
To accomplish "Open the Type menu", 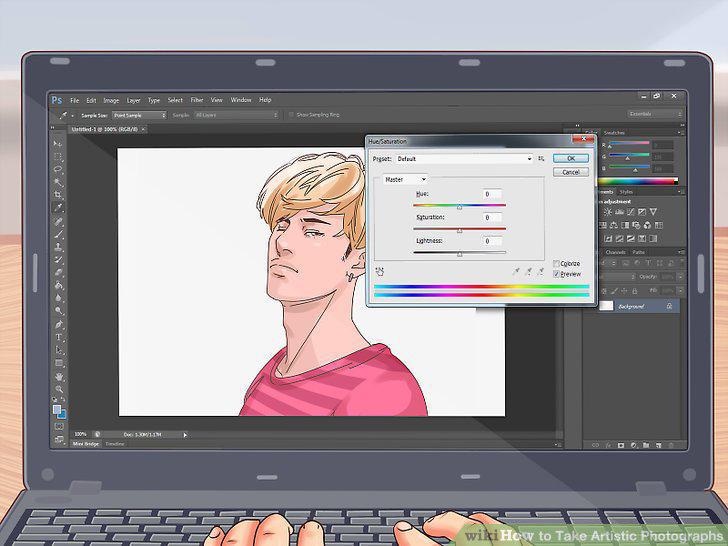I will pos(154,100).
